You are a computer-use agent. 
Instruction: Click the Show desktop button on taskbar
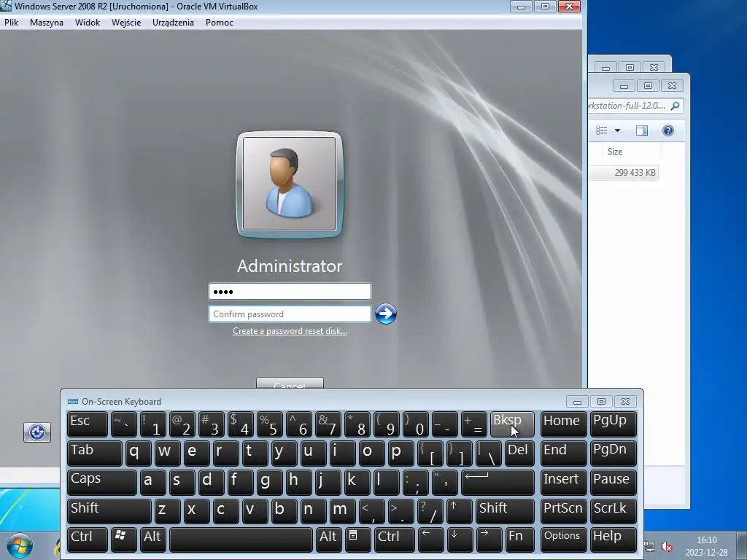[742, 546]
